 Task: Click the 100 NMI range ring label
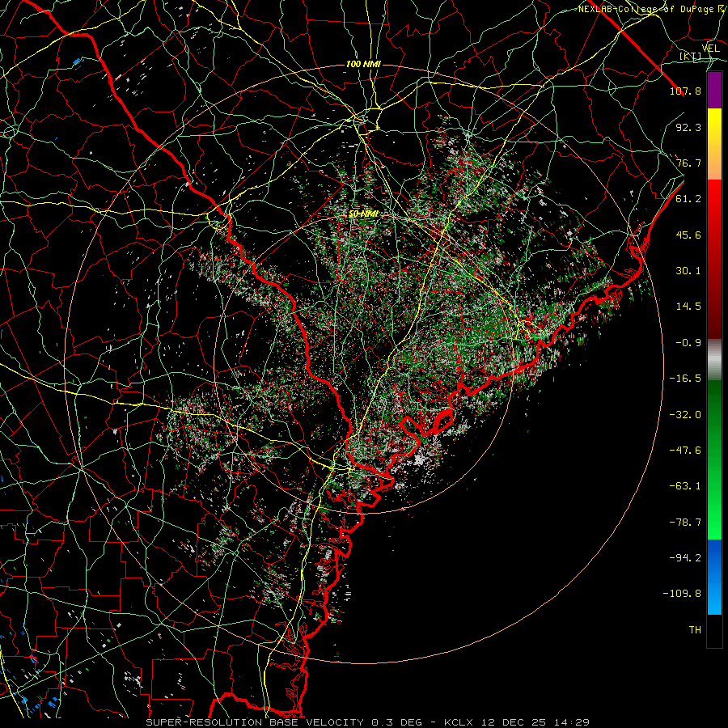(x=363, y=64)
